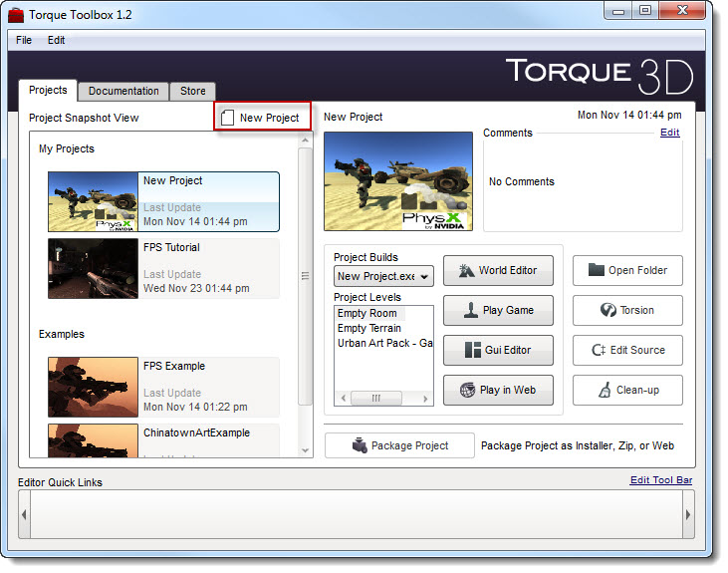Image resolution: width=728 pixels, height=573 pixels.
Task: Select the New Project entry in My Projects
Action: 163,201
